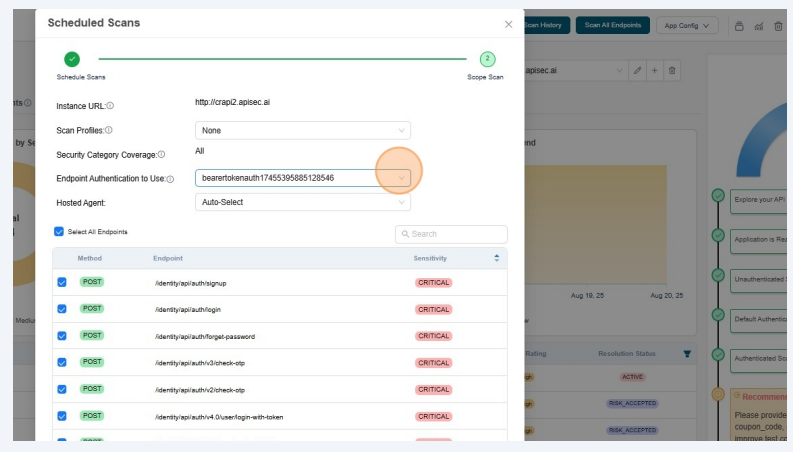Click the Scan All Endpoints button

(613, 25)
